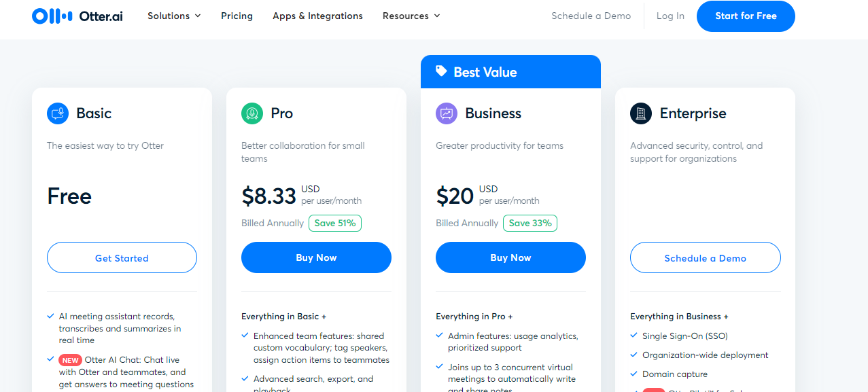Click checkmark next to Organization-wide deployment
Image resolution: width=868 pixels, height=392 pixels.
click(x=634, y=355)
